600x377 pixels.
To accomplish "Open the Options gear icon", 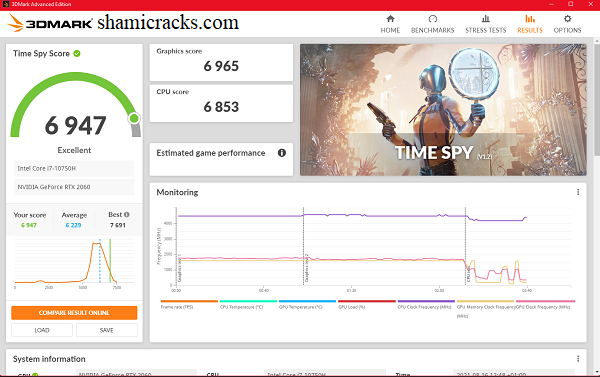I will pyautogui.click(x=567, y=19).
